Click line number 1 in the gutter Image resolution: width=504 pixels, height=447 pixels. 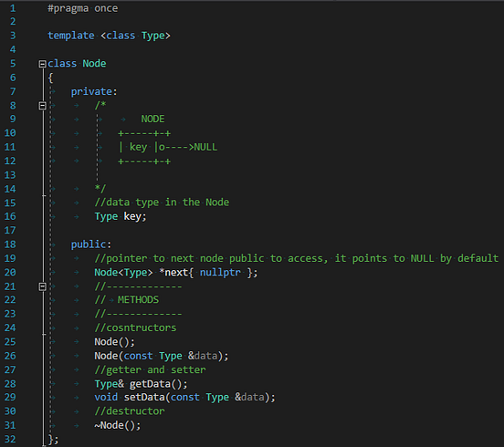13,8
